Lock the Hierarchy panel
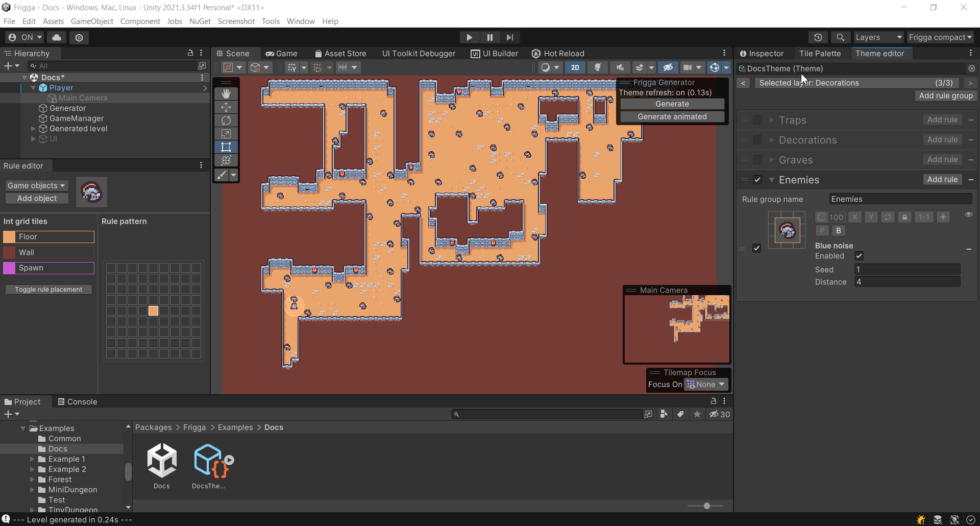This screenshot has width=980, height=526. pos(190,53)
